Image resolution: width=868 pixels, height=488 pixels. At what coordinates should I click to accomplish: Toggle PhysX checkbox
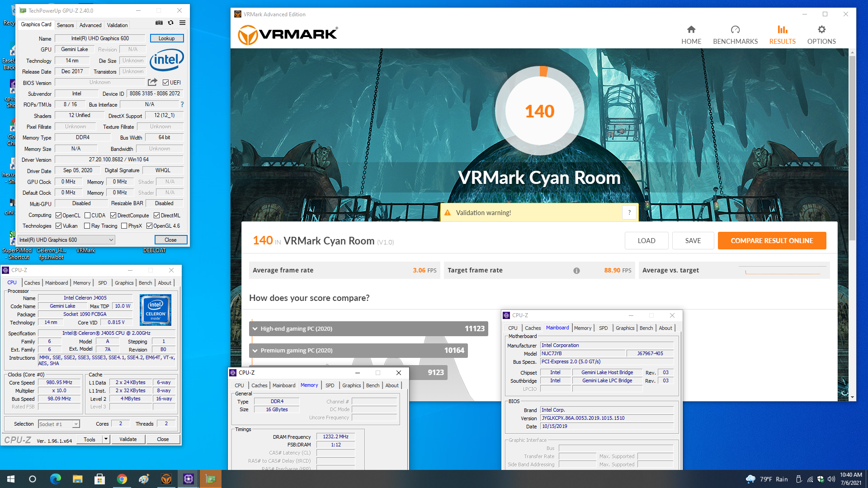(x=124, y=226)
